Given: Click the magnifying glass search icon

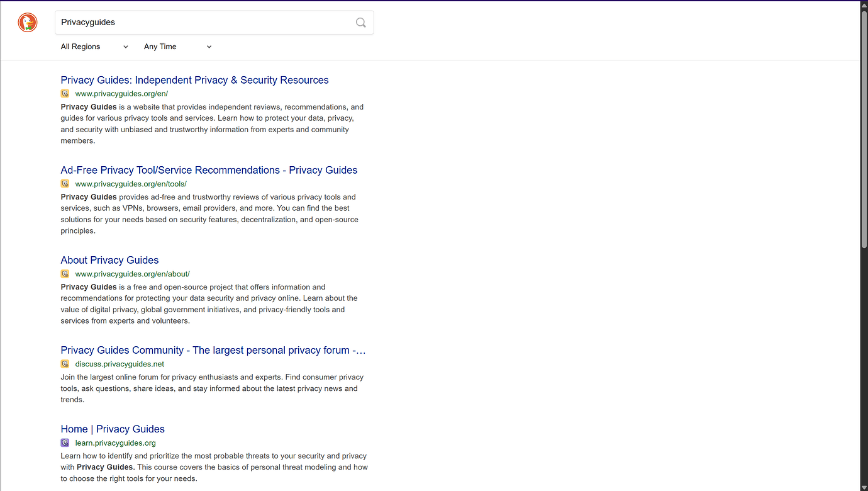Looking at the screenshot, I should [360, 22].
